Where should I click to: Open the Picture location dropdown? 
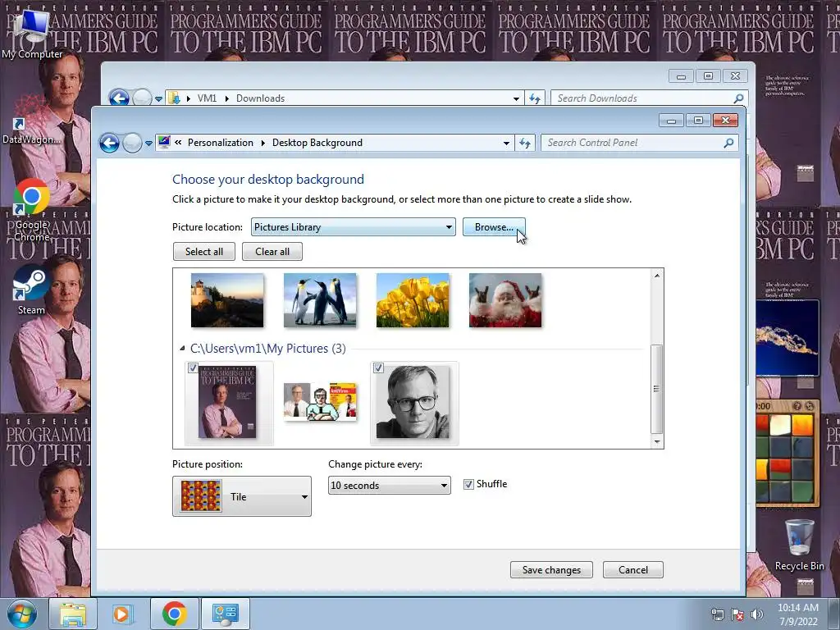pyautogui.click(x=353, y=227)
